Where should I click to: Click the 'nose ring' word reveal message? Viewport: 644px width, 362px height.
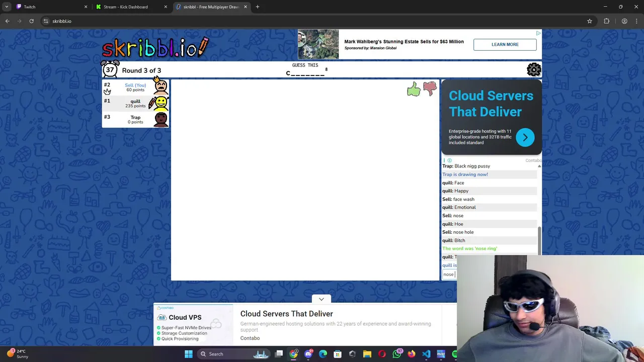point(469,248)
